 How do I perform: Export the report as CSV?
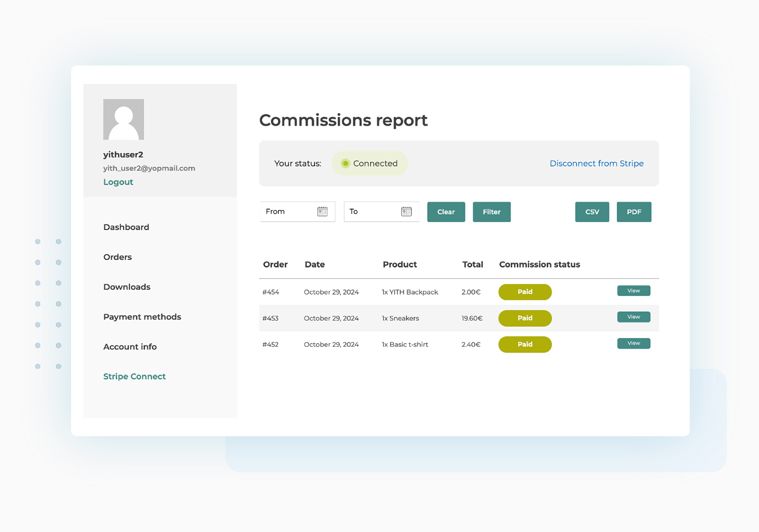pos(592,212)
